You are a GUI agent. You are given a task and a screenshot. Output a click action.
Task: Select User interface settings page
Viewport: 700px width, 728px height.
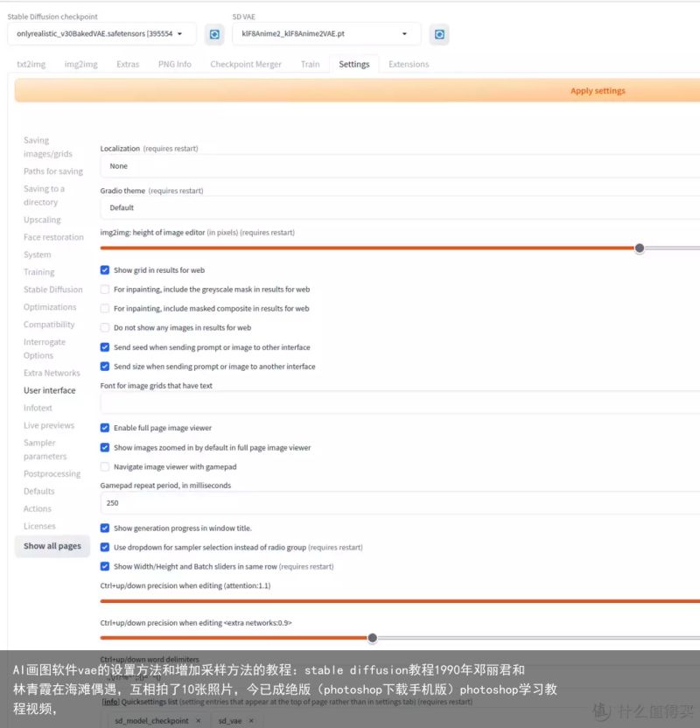(50, 390)
